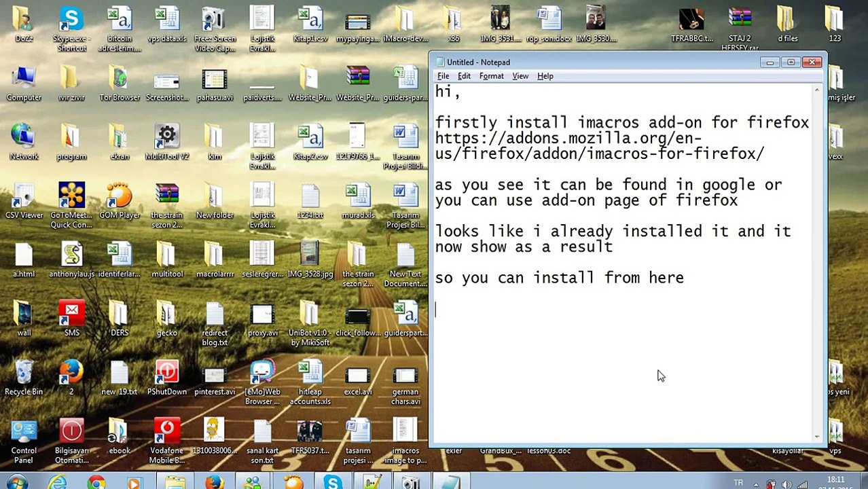Open the a.html file icon
Image resolution: width=868 pixels, height=489 pixels.
(24, 260)
